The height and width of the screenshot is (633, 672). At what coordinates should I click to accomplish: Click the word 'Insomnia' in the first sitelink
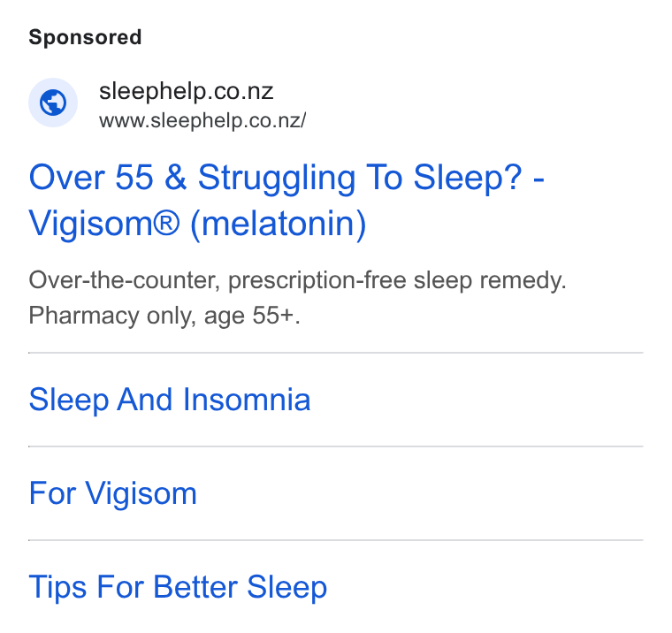coord(247,400)
